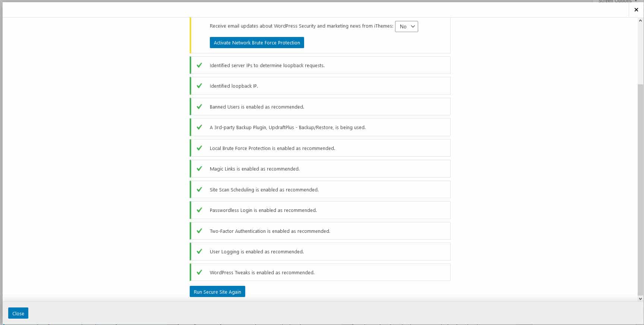Open the iThemes email updates dropdown

[x=406, y=26]
